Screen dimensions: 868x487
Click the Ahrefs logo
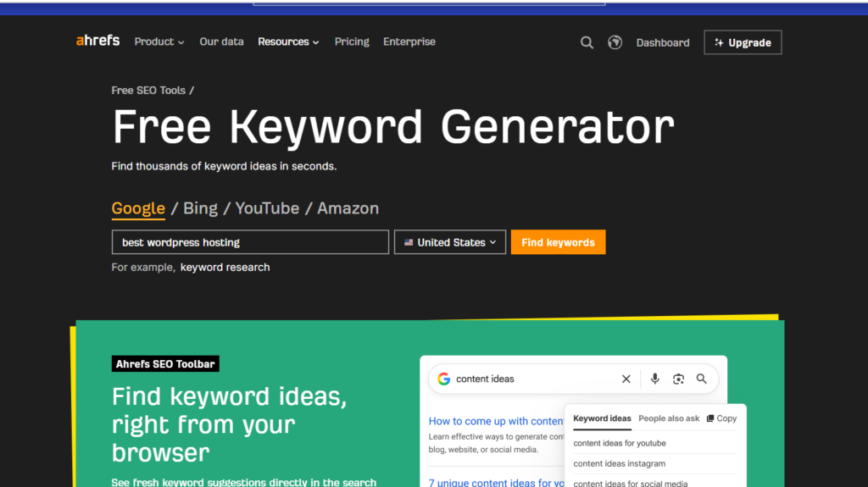tap(98, 41)
